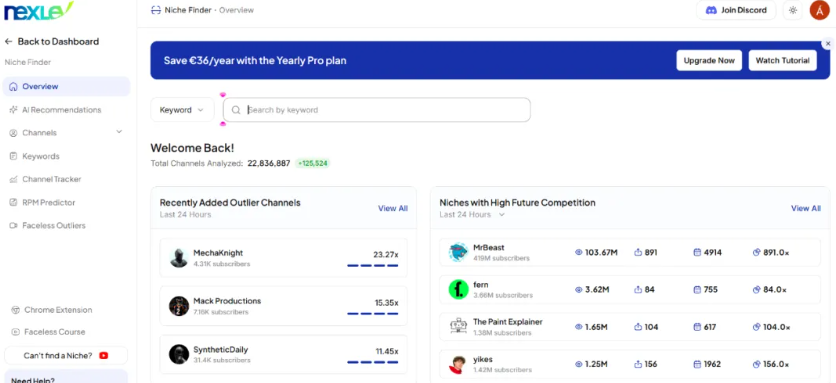Click the Back to Dashboard arrow icon
Screen dimensions: 836x383
pos(9,42)
